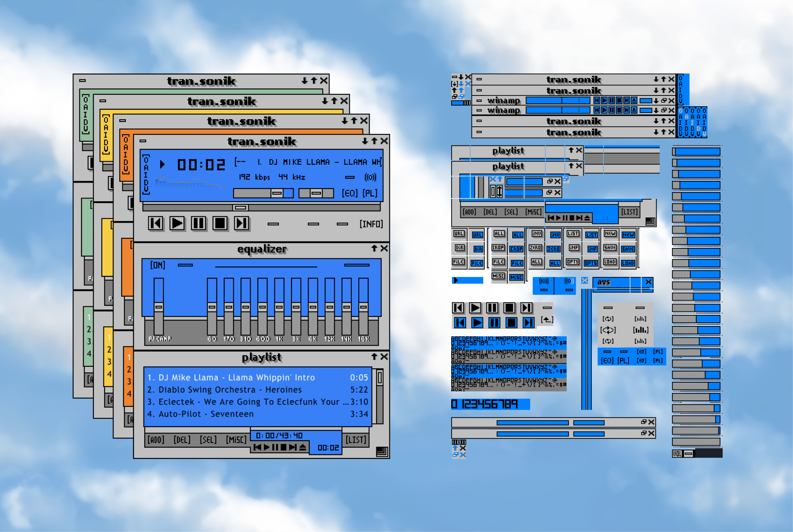Start playback with large Play button in main window

coord(177,223)
